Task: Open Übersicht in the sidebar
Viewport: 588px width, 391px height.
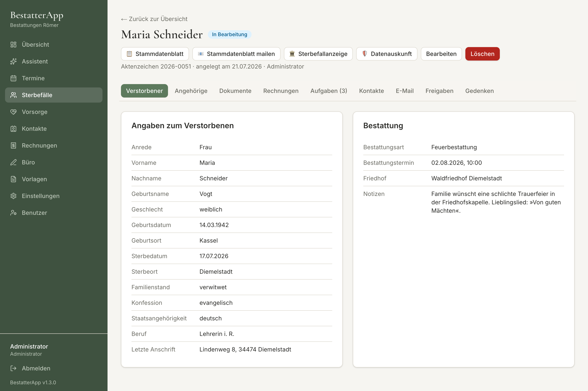Action: (x=54, y=45)
